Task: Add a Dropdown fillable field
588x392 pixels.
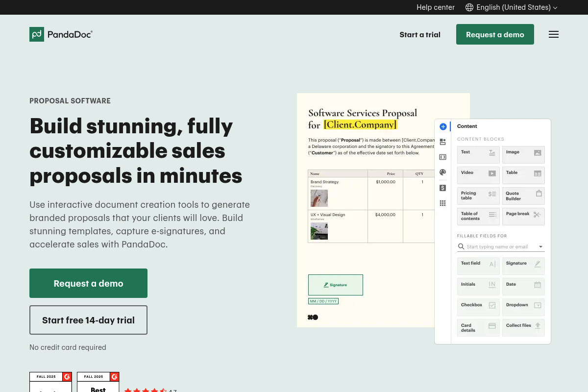Action: (523, 307)
